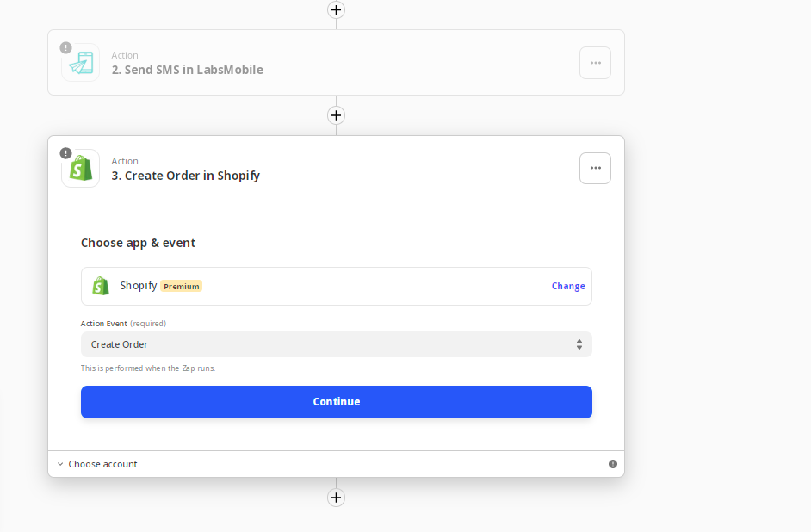
Task: Click the Shopify logo in app selector
Action: coord(101,286)
